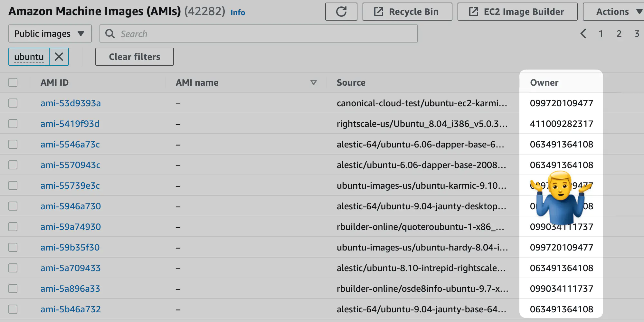The width and height of the screenshot is (644, 322).
Task: Click the AMI search field
Action: (x=264, y=34)
